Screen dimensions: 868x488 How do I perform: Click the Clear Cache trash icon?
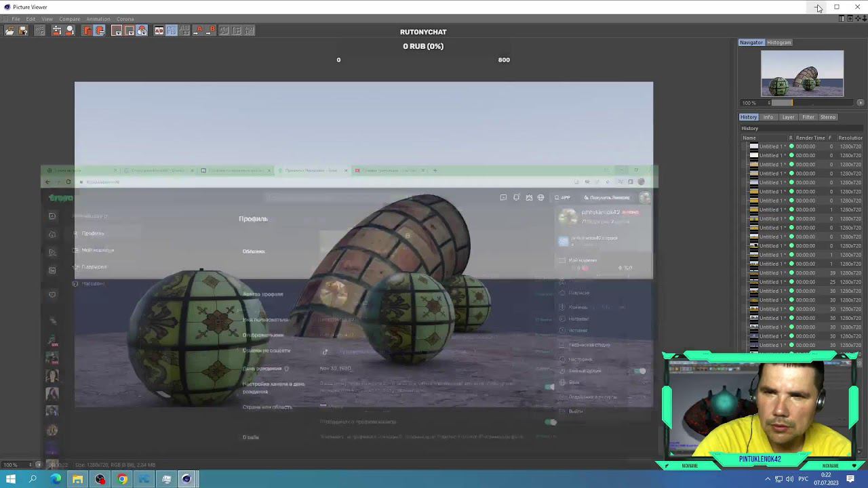pos(87,30)
